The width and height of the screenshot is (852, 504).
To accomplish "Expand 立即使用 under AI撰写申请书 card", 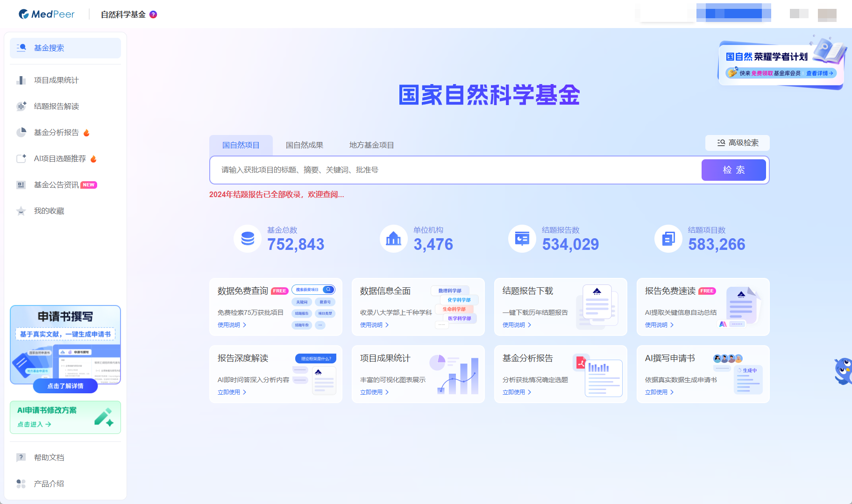I will tap(659, 392).
